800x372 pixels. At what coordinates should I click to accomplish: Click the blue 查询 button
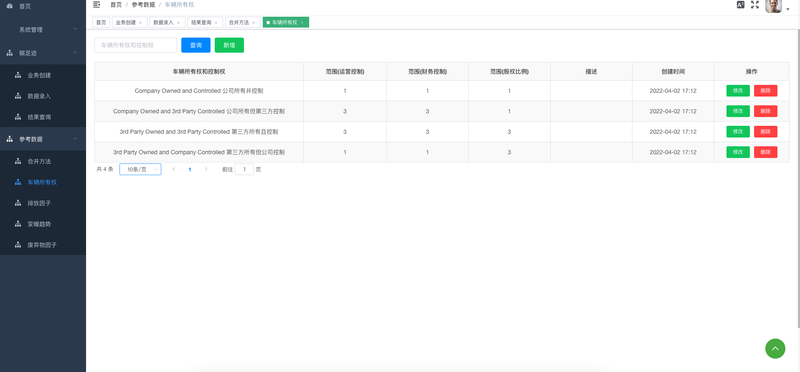196,45
